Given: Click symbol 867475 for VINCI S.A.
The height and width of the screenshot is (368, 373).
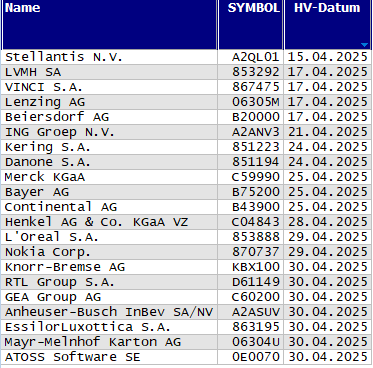Looking at the screenshot, I should 256,87.
